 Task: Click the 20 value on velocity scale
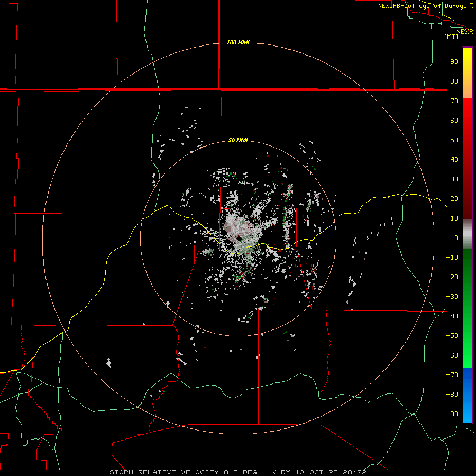click(x=454, y=198)
